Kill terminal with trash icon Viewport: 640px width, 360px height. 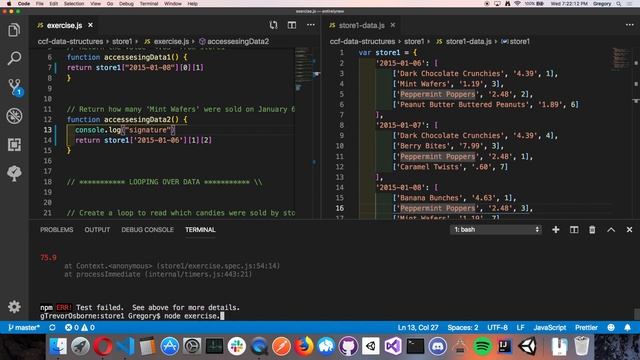coord(592,230)
